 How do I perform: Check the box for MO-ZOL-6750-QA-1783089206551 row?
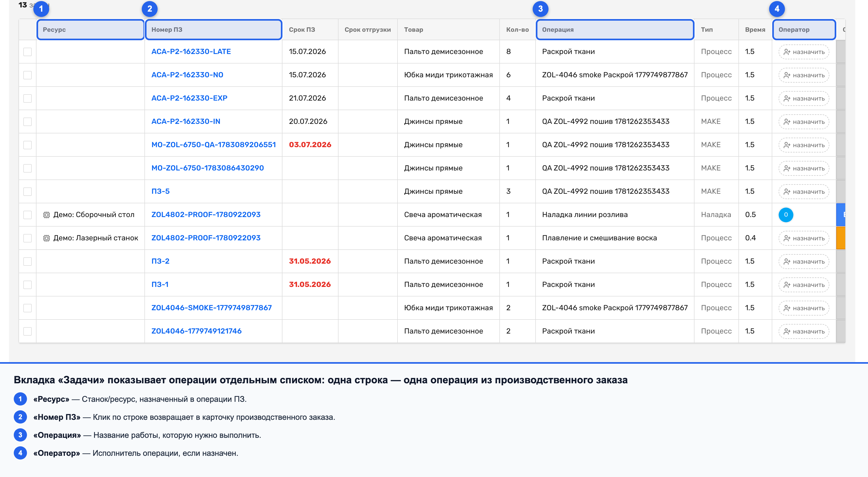[28, 145]
